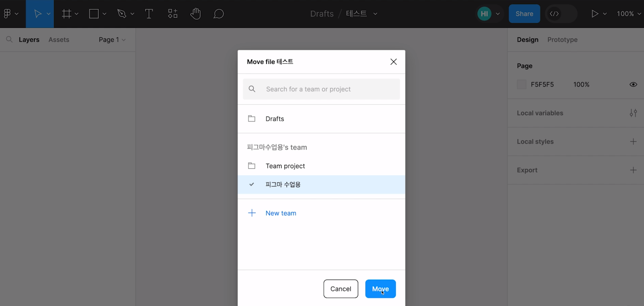This screenshot has height=306, width=644.
Task: Switch to the Design tab
Action: (527, 40)
